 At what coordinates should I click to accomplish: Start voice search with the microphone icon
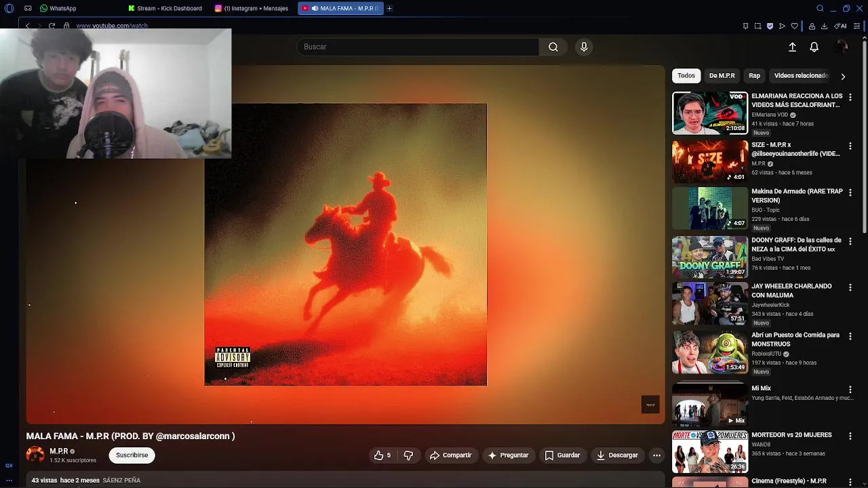tap(584, 47)
